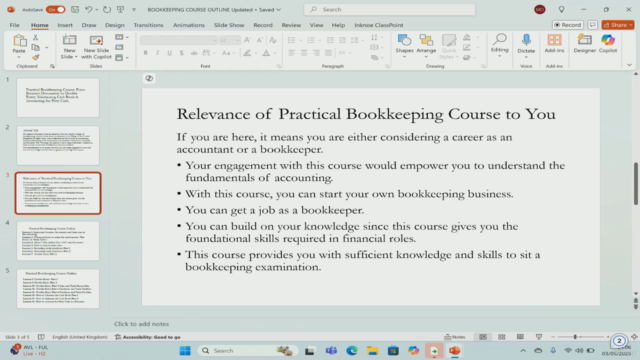This screenshot has height=360, width=640.
Task: Toggle bulleted list formatting
Action: 291,40
